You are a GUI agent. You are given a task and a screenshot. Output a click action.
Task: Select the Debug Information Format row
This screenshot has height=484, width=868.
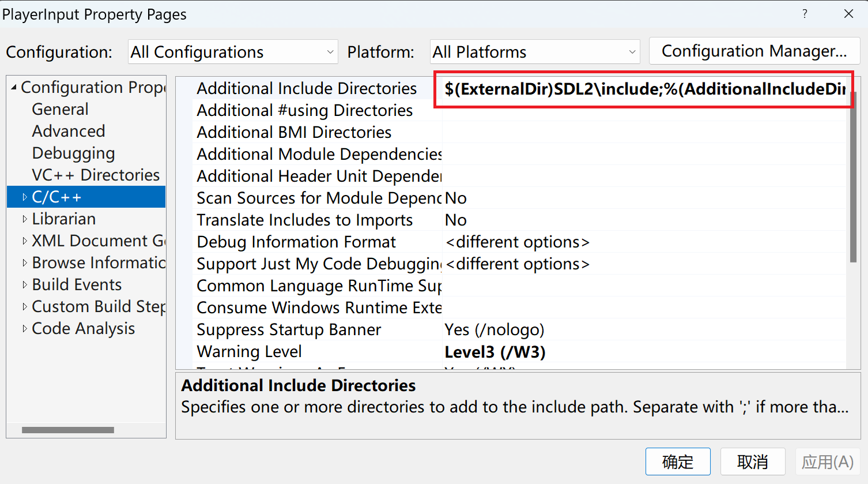pyautogui.click(x=296, y=242)
